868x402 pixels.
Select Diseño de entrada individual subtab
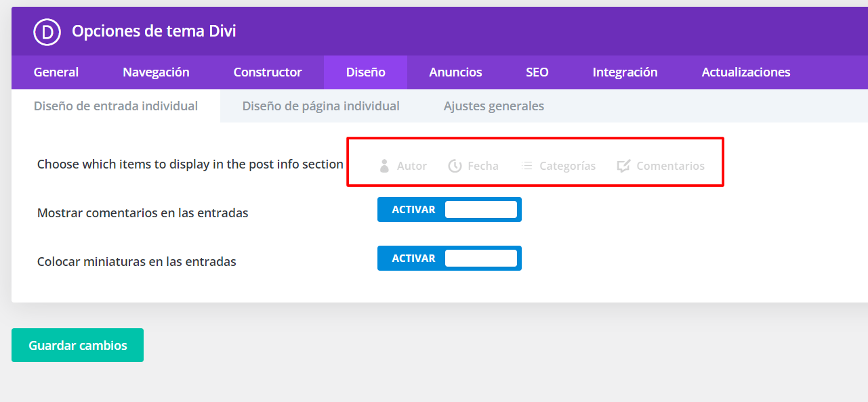[116, 106]
